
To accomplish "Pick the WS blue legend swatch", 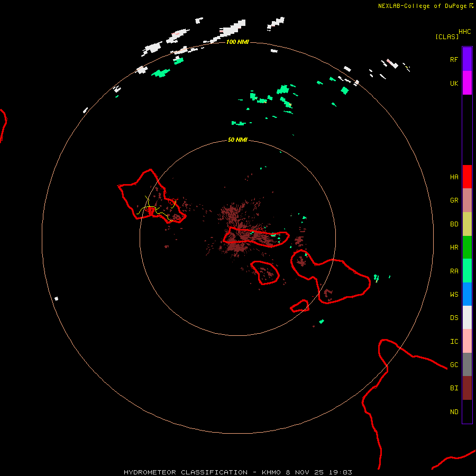I will pyautogui.click(x=467, y=294).
